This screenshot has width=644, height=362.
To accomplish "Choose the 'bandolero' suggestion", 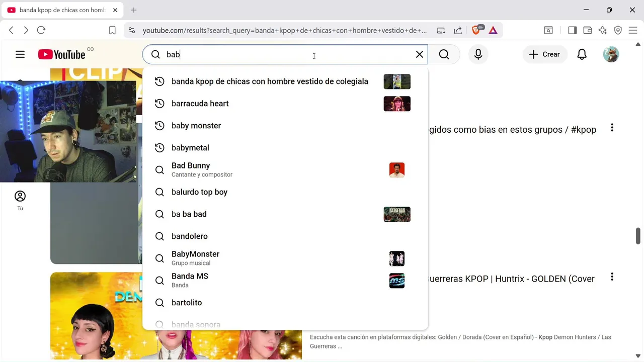I will (285, 236).
